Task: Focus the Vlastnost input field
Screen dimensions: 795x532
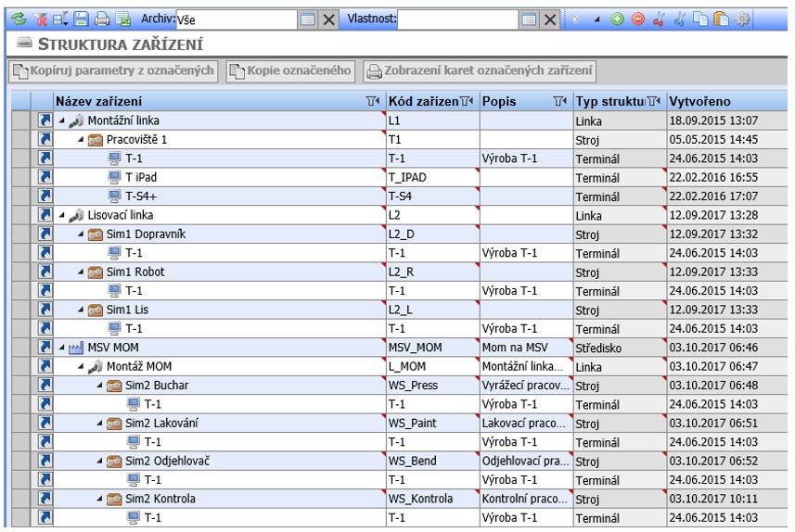Action: pyautogui.click(x=458, y=19)
